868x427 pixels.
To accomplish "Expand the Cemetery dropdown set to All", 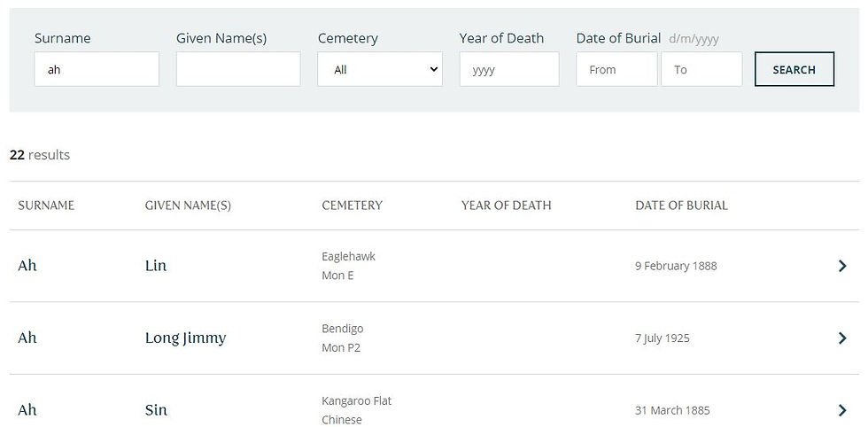I will pyautogui.click(x=380, y=69).
